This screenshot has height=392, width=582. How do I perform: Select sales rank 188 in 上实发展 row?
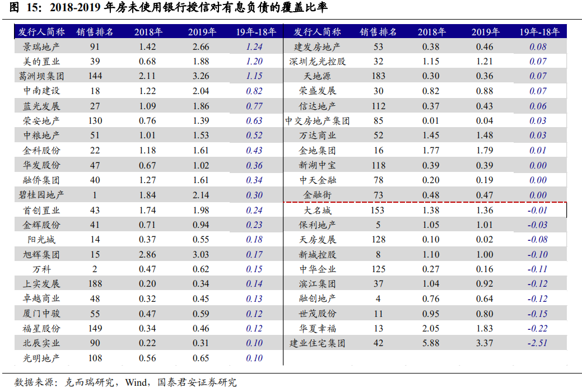click(95, 284)
